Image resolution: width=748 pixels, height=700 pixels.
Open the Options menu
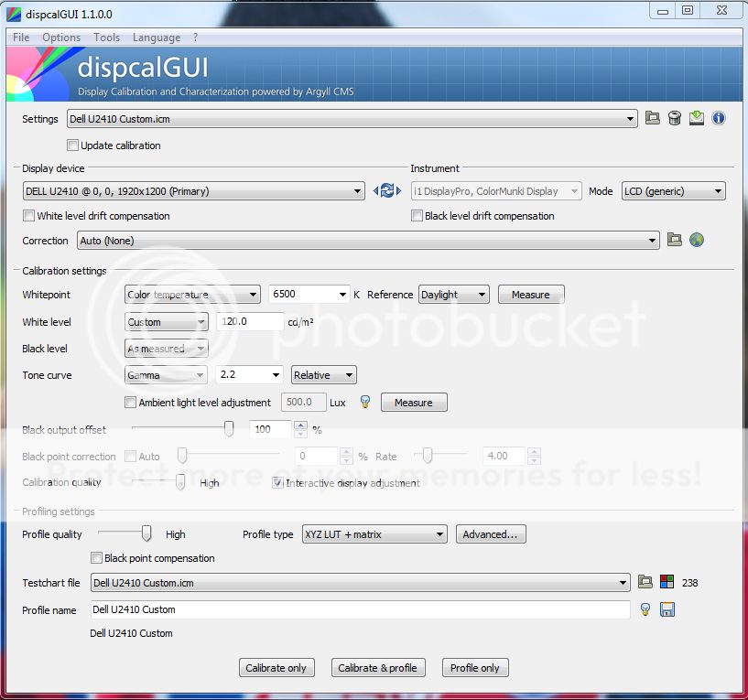click(61, 38)
